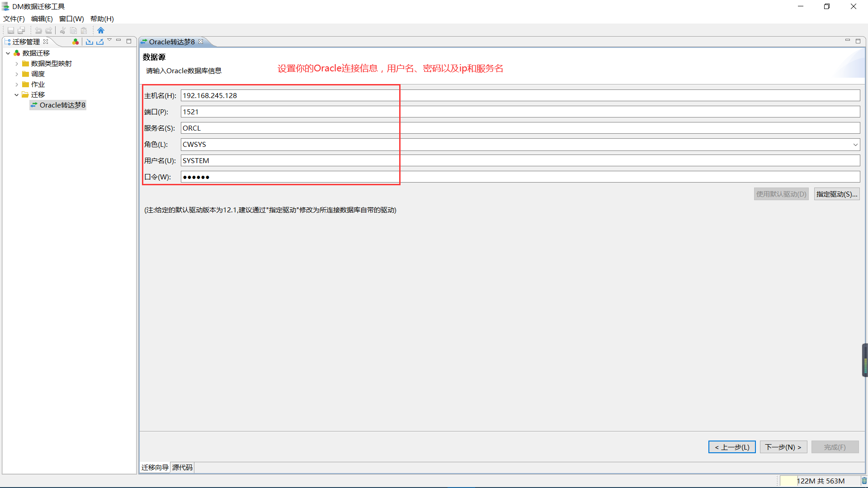Expand the 数据类型映射 tree node
The height and width of the screenshot is (488, 868).
point(17,64)
